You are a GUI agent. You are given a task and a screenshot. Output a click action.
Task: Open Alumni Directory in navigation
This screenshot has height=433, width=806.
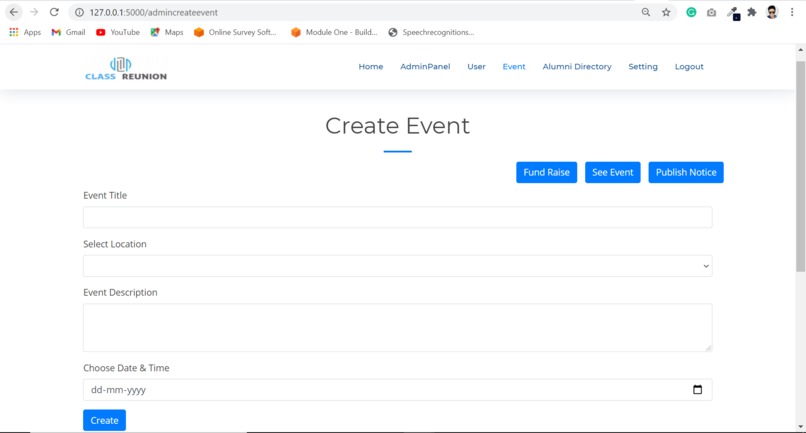click(577, 66)
